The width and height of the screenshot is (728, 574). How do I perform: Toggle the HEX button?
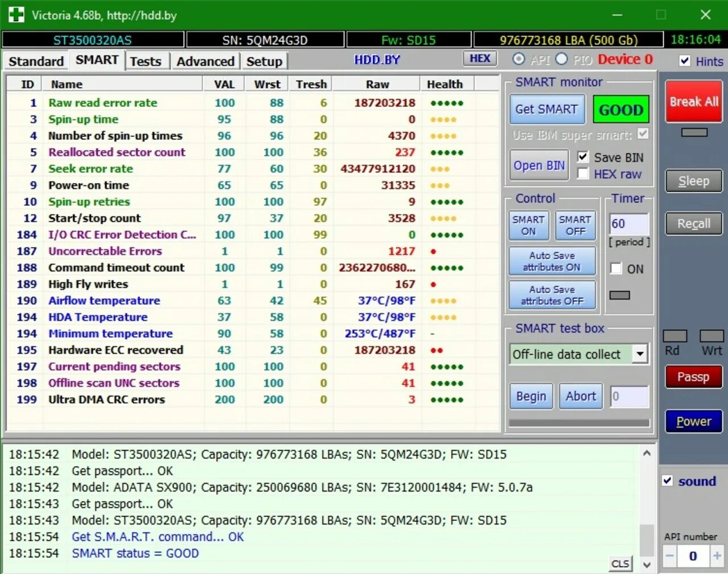click(480, 59)
